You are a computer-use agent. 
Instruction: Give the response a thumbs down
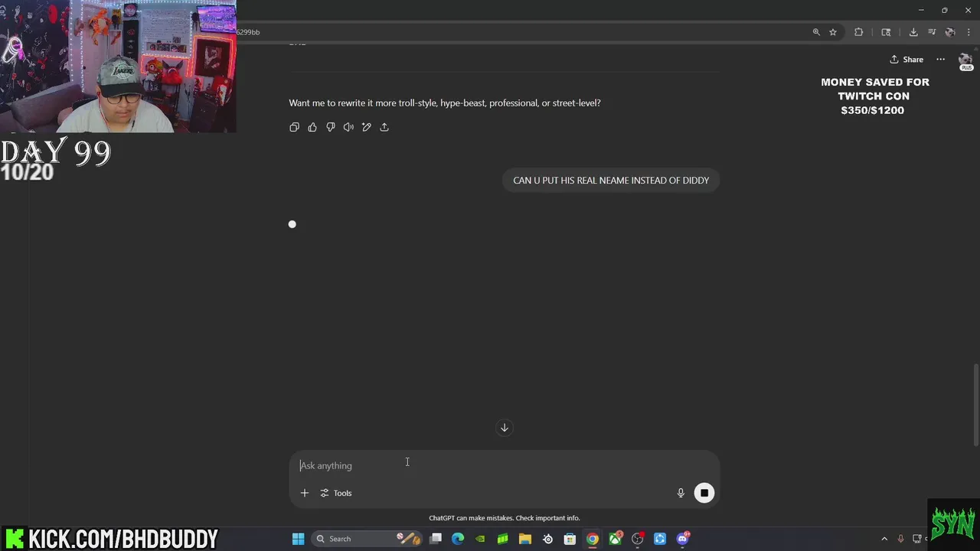331,127
